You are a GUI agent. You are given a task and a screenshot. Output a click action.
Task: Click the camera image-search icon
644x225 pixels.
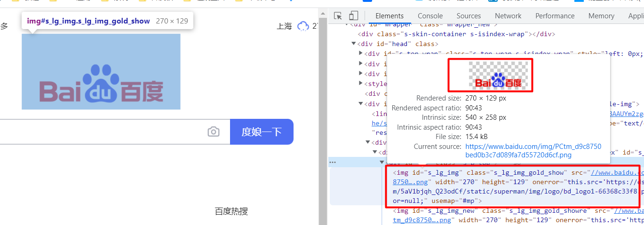(214, 132)
